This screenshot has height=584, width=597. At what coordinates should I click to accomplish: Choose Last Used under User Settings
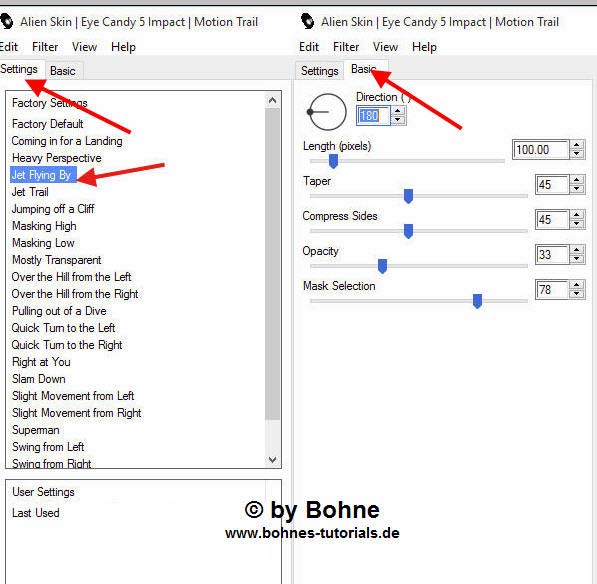(x=35, y=513)
